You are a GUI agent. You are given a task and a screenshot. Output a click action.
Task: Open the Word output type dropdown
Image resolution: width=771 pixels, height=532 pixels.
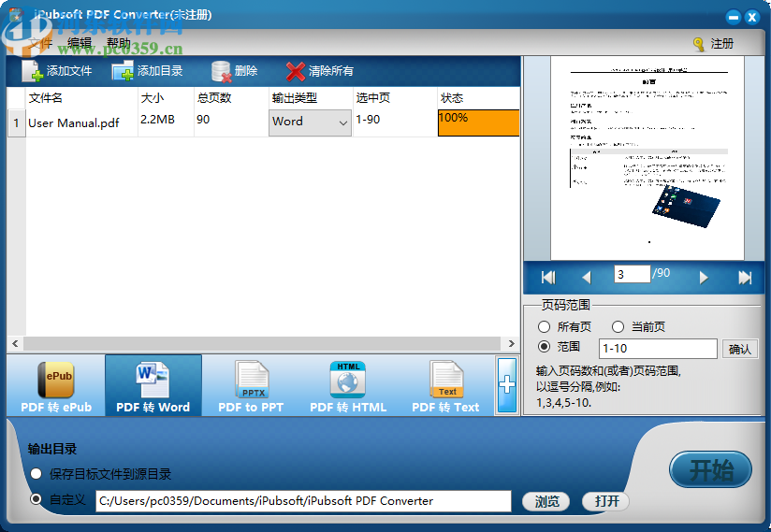tap(310, 122)
